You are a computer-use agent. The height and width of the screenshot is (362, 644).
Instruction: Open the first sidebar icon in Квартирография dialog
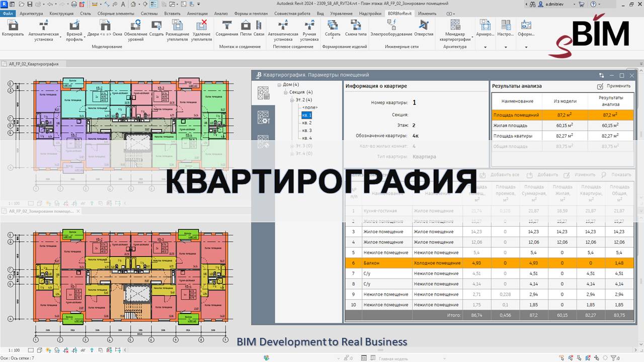[263, 93]
